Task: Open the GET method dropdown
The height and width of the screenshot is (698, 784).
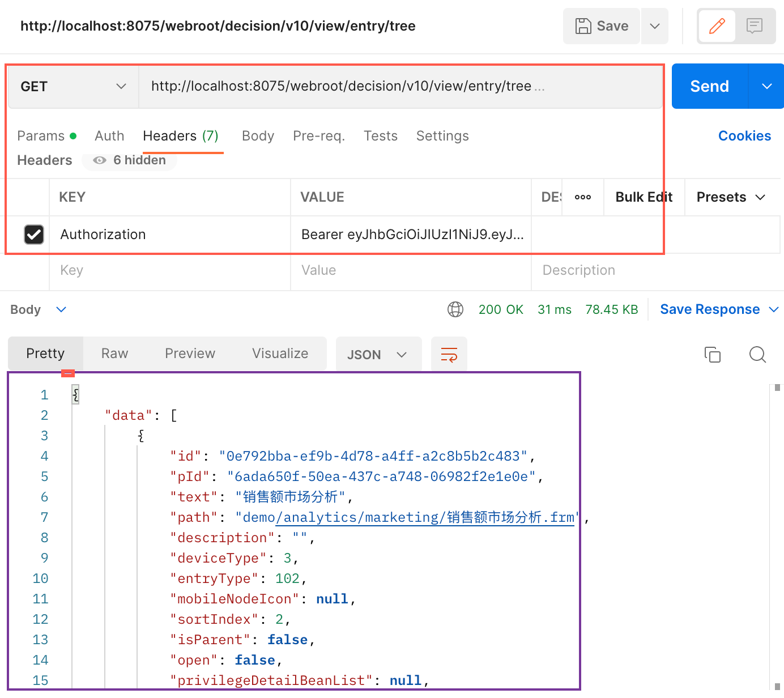Action: [73, 86]
